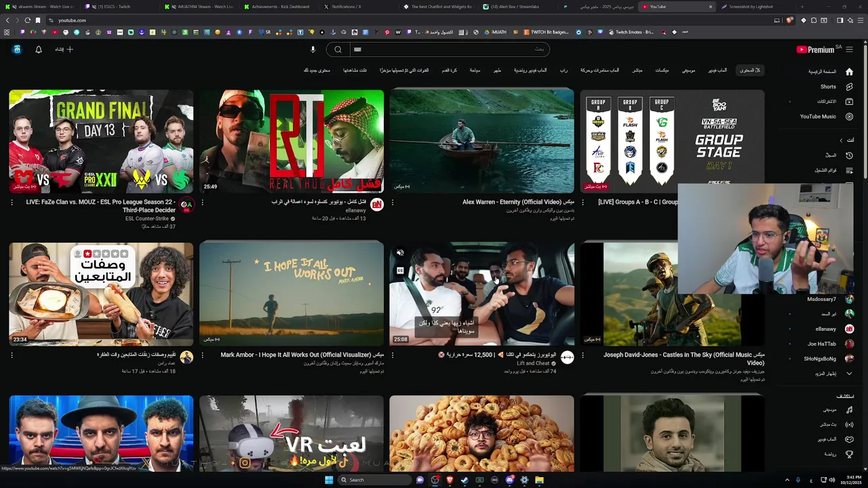The height and width of the screenshot is (488, 868).
Task: Click the search magnifier button
Action: pos(338,49)
